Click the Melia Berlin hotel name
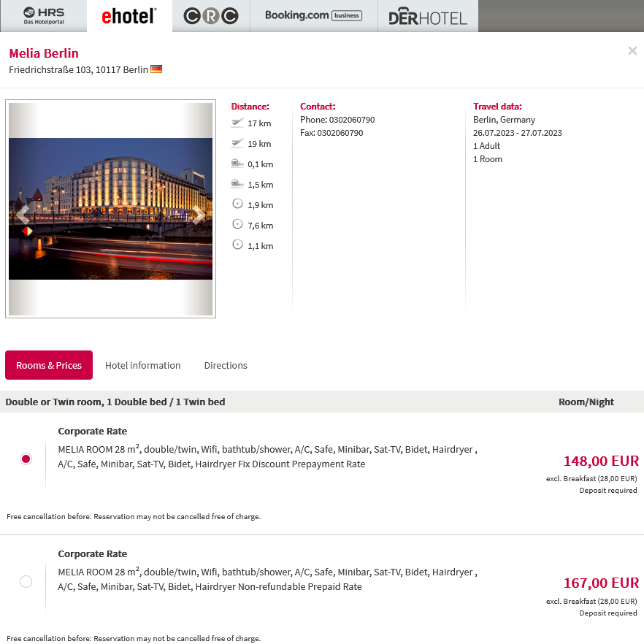 [x=44, y=53]
